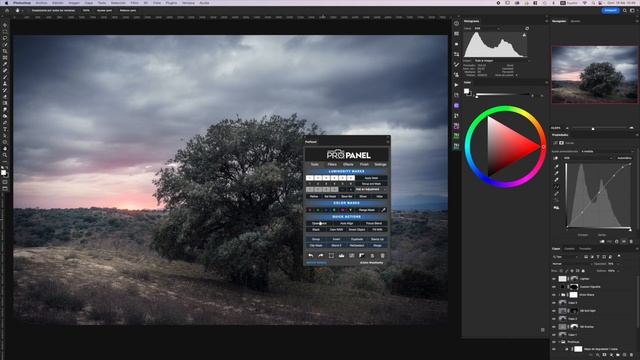Toggle visibility of the topmost layer
This screenshot has width=640, height=360.
554,279
